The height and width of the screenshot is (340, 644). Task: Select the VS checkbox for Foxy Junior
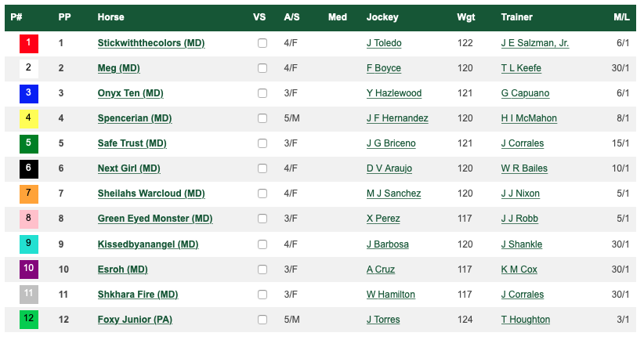(x=262, y=320)
